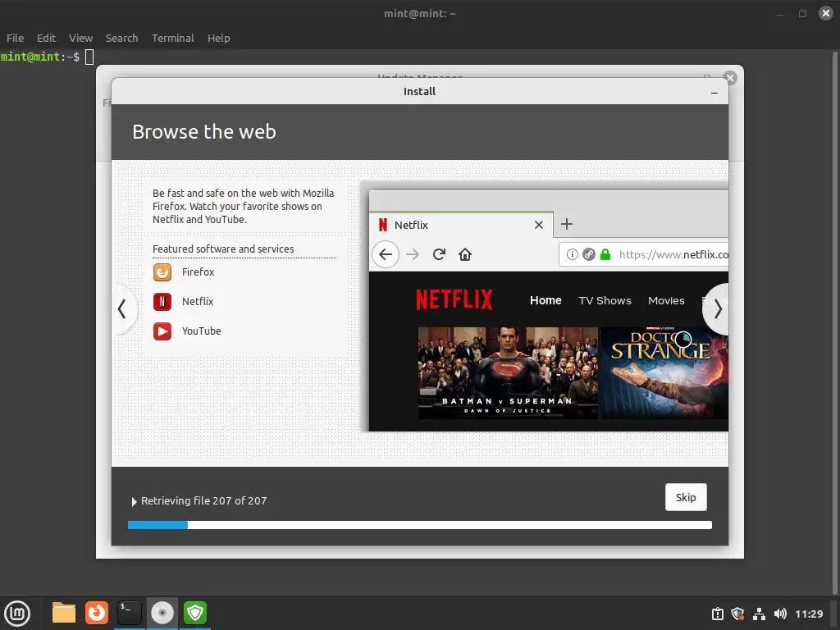840x630 pixels.
Task: Open the network connections tray icon
Action: coord(759,614)
